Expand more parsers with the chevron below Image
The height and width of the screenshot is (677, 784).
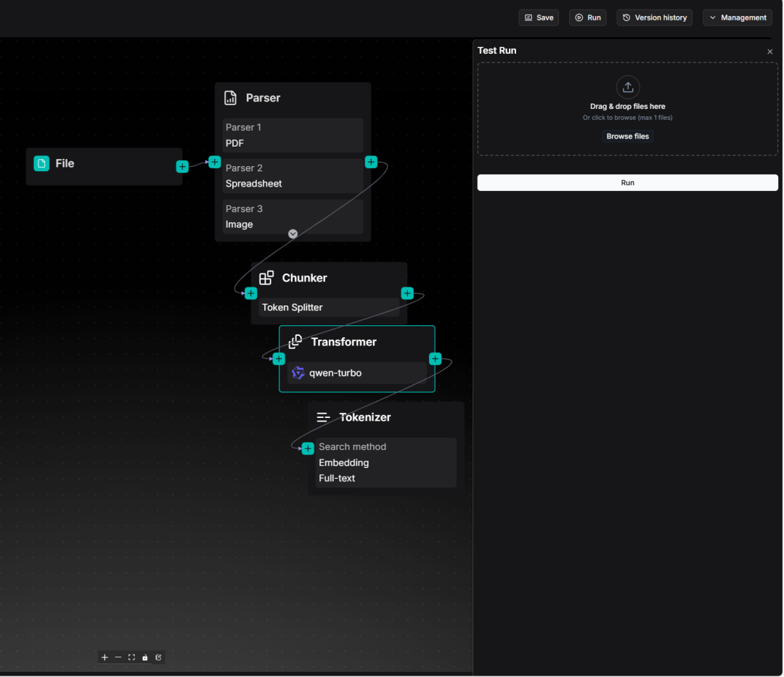[293, 234]
